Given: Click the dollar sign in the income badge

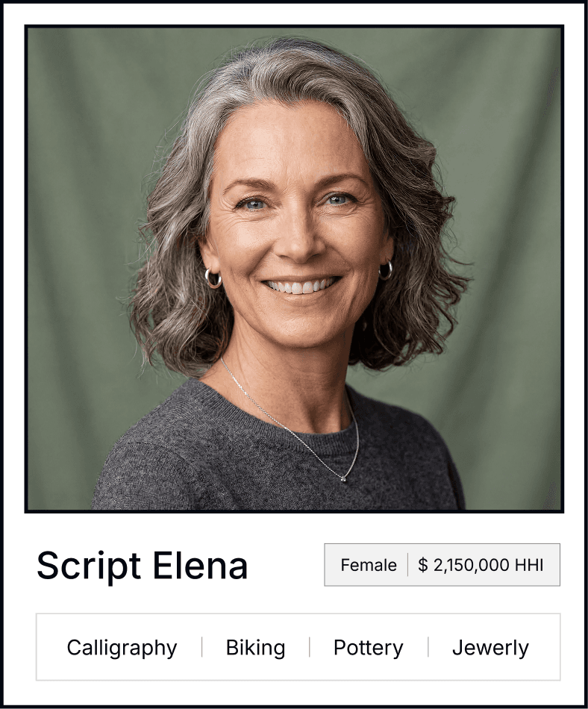Looking at the screenshot, I should (x=422, y=565).
